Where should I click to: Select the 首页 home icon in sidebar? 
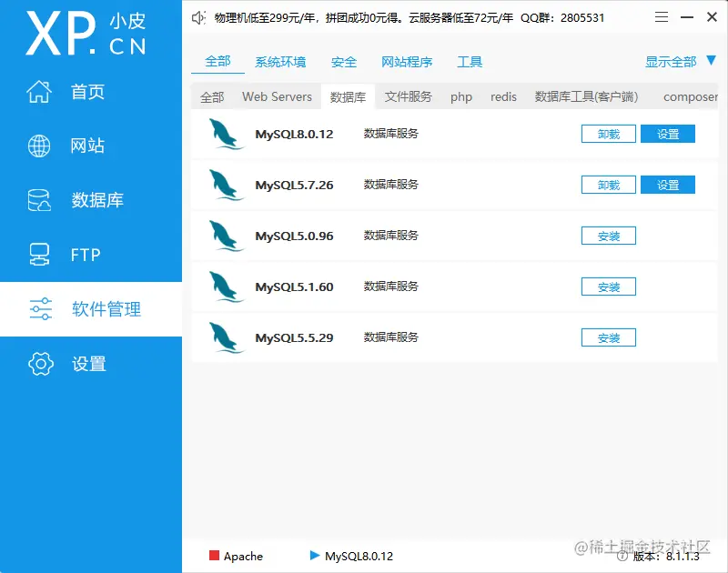38,91
